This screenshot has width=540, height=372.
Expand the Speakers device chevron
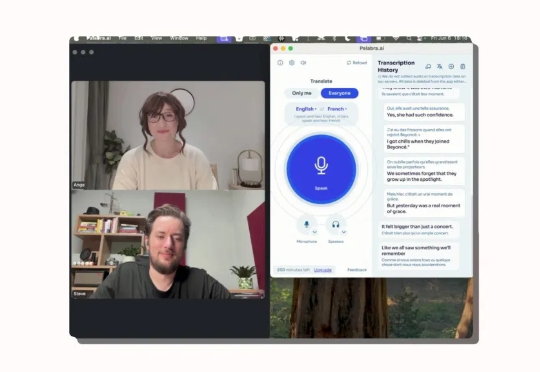coord(344,232)
